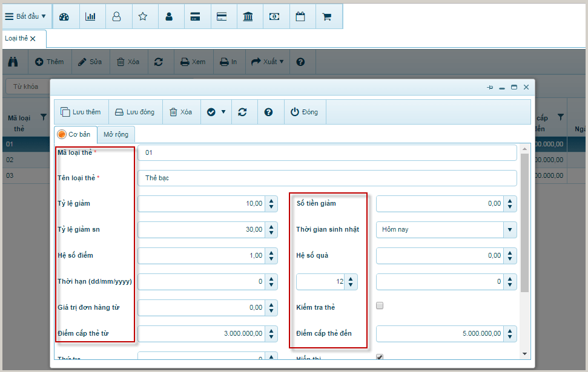Click the Đóng close button
The height and width of the screenshot is (372, 588).
click(305, 112)
